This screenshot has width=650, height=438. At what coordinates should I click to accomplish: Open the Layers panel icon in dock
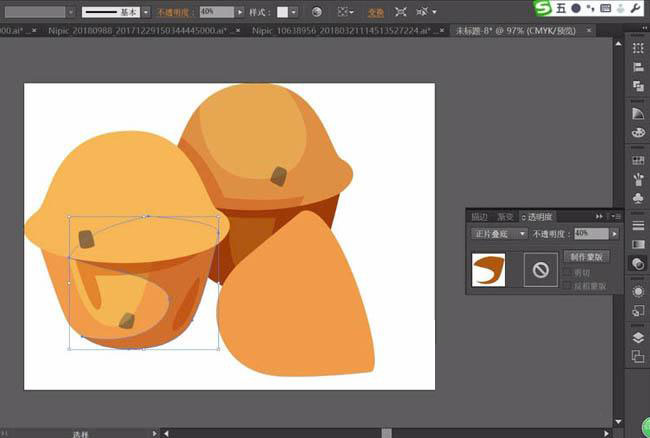[x=638, y=338]
